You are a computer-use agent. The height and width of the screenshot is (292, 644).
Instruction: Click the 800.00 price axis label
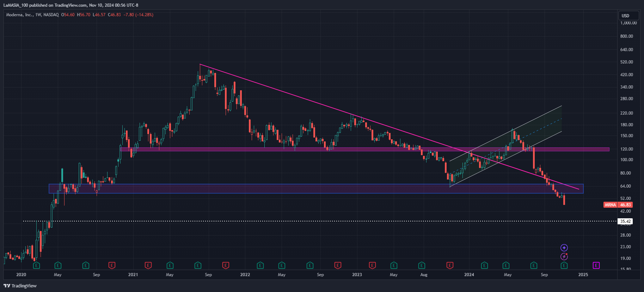(x=626, y=36)
